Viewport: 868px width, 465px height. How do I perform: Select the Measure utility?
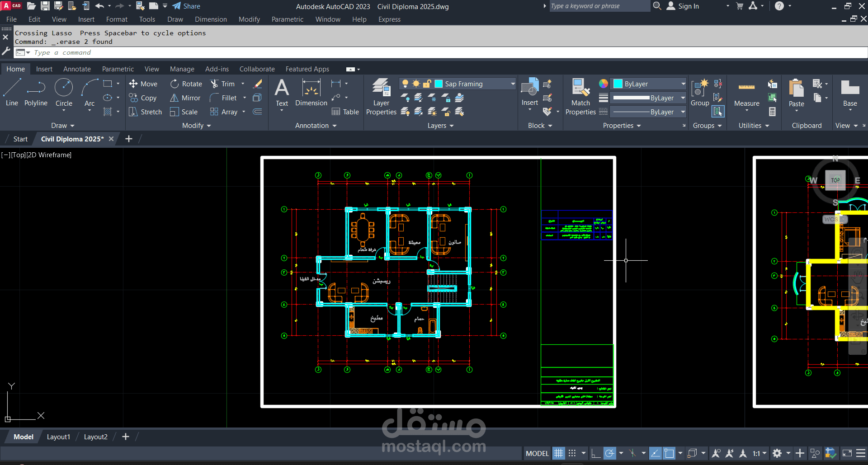click(746, 94)
